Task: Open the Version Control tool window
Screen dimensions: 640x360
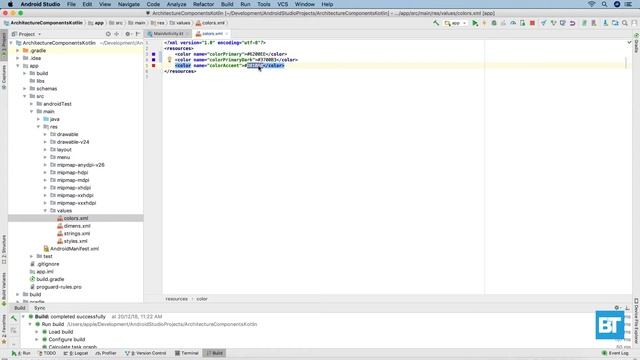Action: pyautogui.click(x=146, y=353)
